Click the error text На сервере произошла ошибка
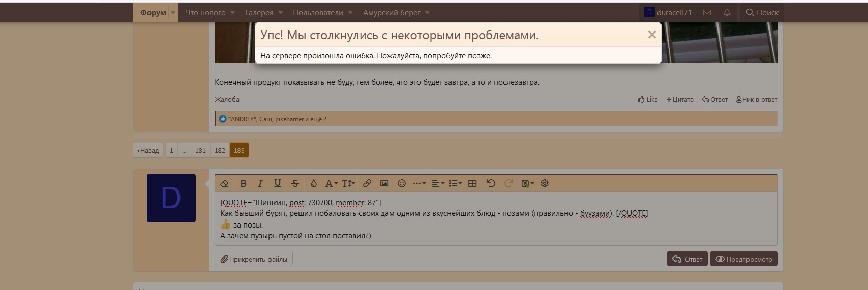868x290 pixels. (x=317, y=56)
